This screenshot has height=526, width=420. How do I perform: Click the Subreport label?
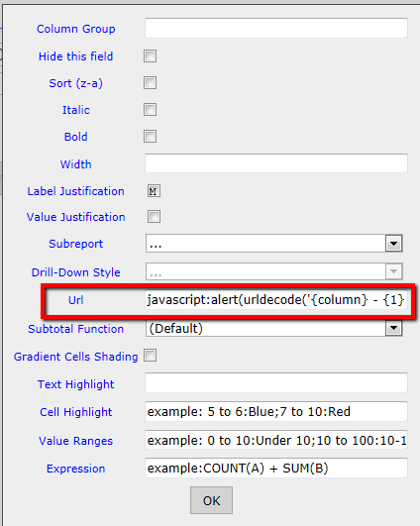(76, 244)
